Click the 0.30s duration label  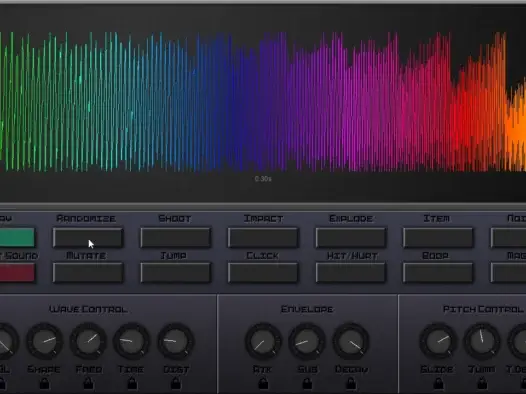tap(263, 179)
